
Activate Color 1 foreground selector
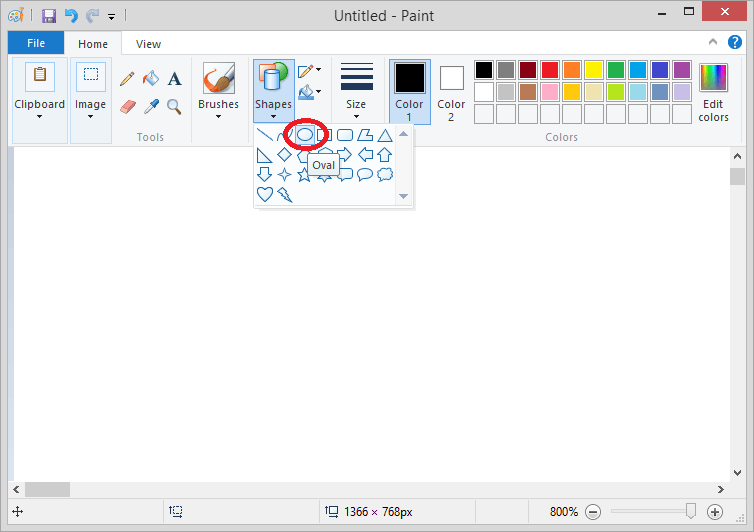click(410, 91)
